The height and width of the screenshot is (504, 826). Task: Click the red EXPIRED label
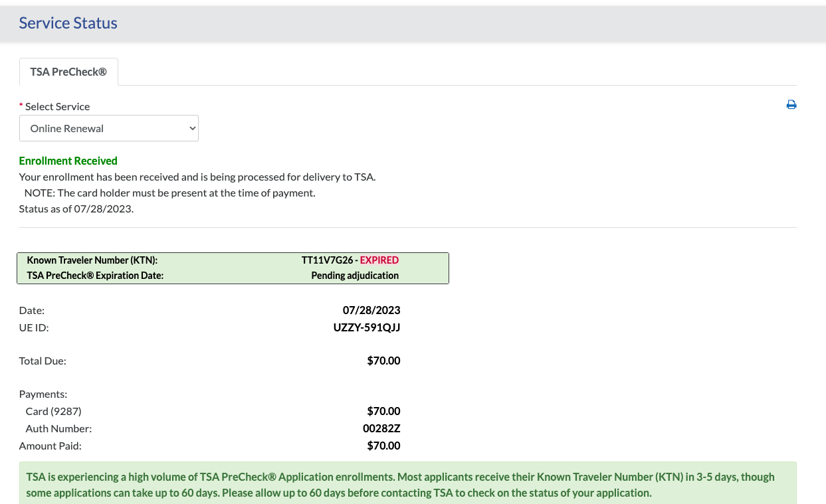click(x=379, y=260)
